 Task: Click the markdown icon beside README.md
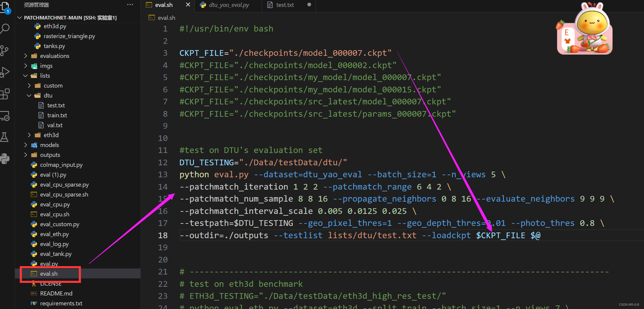pyautogui.click(x=34, y=293)
